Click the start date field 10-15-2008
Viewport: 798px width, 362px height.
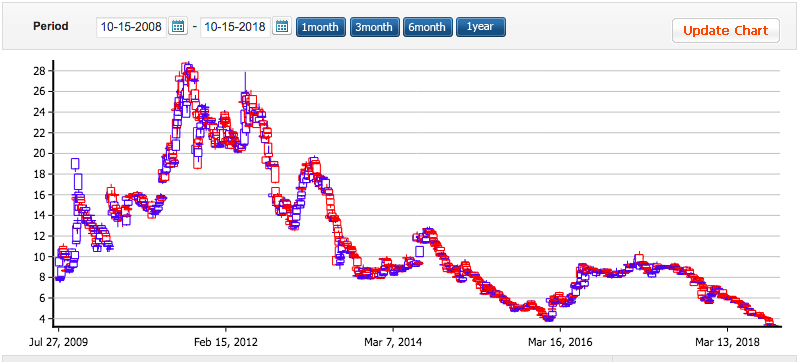[131, 27]
